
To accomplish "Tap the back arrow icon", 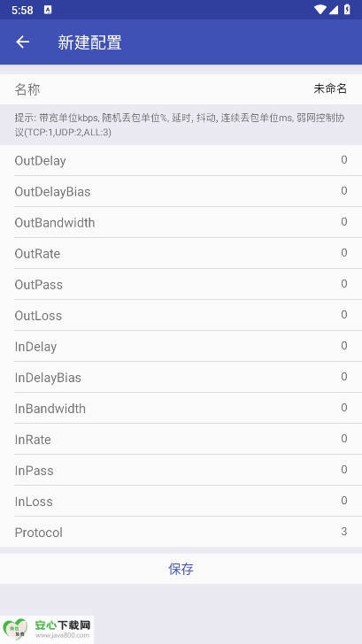I will point(23,42).
